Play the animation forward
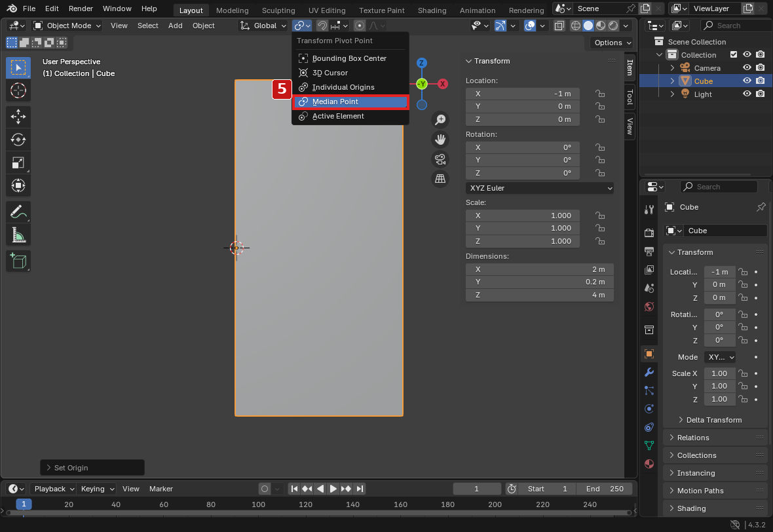 pos(333,489)
